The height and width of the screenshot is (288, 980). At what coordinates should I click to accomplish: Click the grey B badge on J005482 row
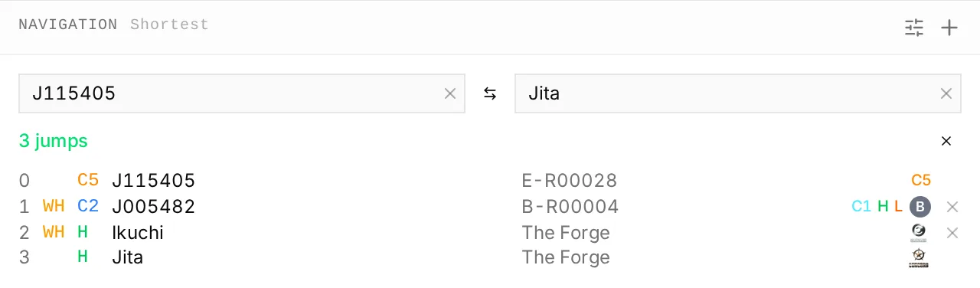tap(920, 206)
